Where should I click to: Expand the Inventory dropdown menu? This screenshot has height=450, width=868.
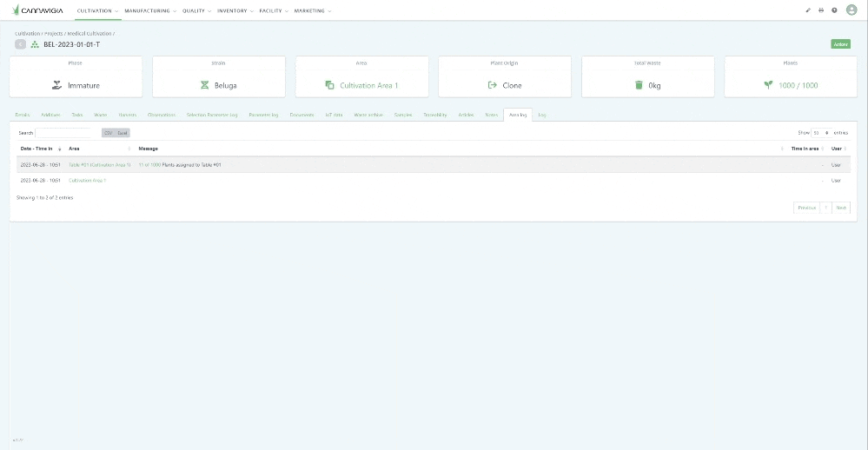235,10
